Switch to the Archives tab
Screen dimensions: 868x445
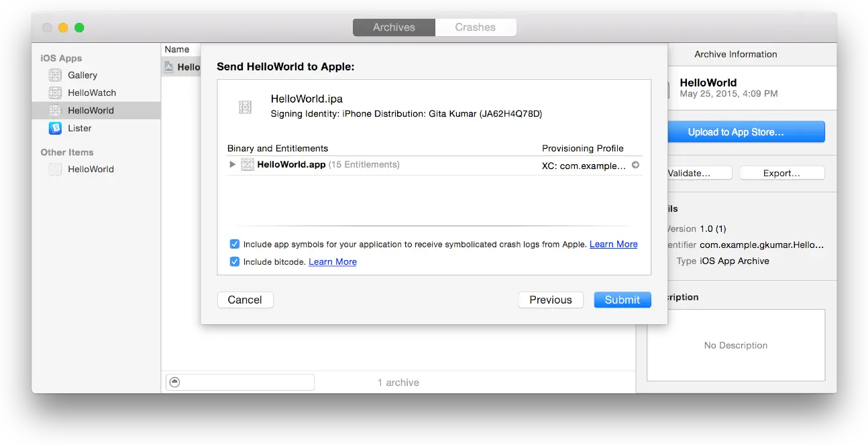[x=394, y=27]
